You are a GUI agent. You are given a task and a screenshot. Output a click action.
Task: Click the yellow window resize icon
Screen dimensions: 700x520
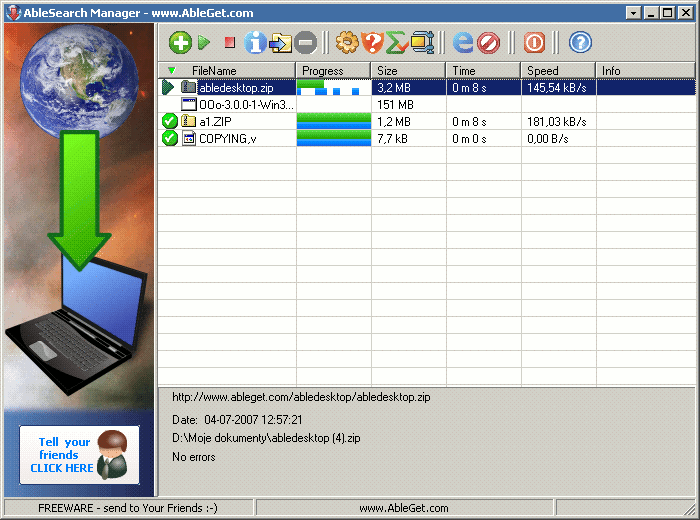tap(422, 43)
